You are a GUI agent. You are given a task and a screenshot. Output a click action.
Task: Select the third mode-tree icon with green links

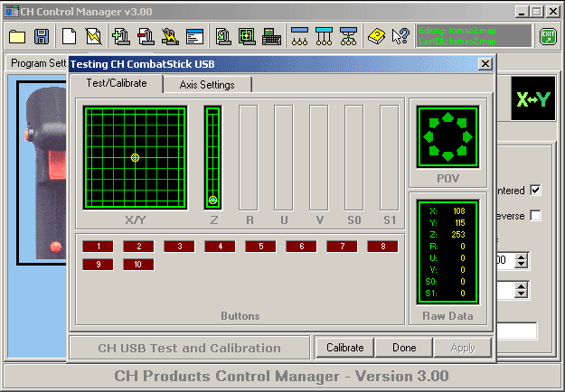(348, 36)
